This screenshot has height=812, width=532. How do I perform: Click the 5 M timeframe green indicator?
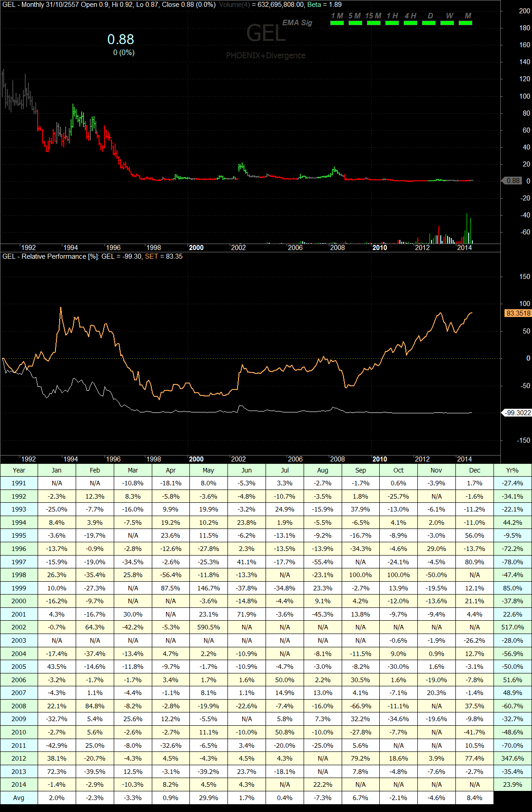point(355,22)
